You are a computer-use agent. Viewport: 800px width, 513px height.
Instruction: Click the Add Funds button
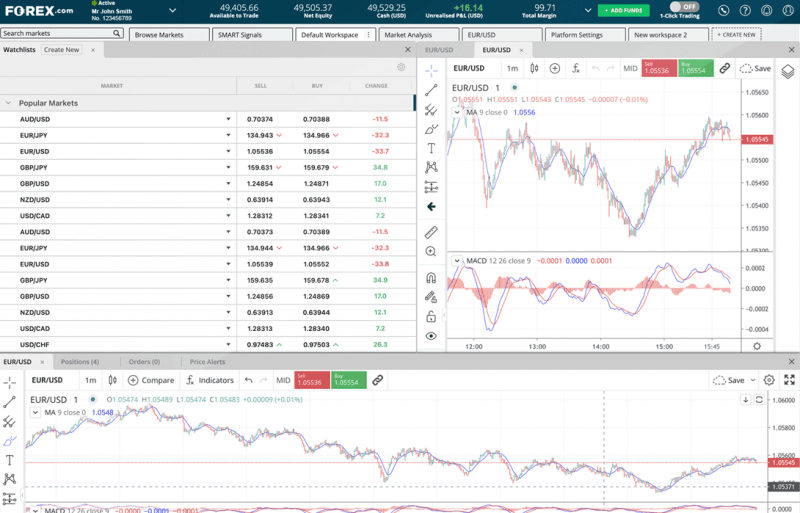tap(623, 10)
